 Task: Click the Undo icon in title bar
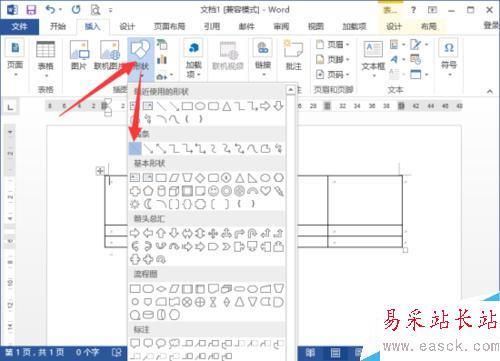tap(50, 10)
